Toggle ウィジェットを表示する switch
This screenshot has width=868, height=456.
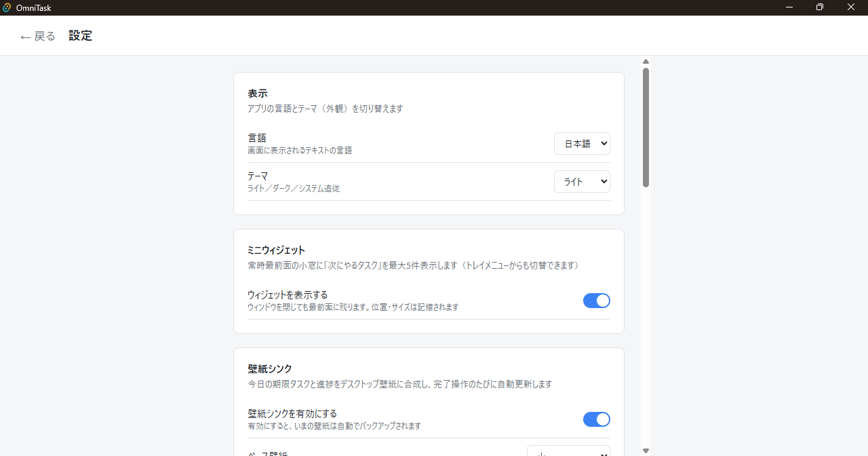(597, 301)
